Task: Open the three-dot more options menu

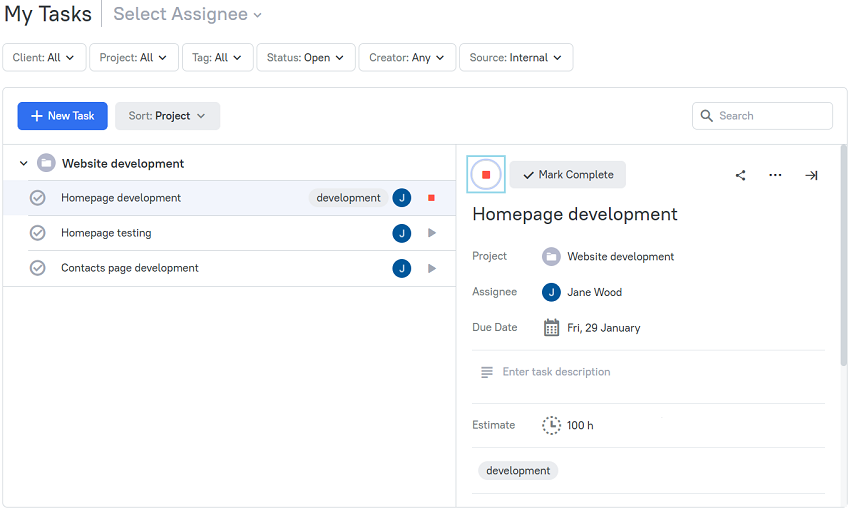Action: pyautogui.click(x=775, y=175)
